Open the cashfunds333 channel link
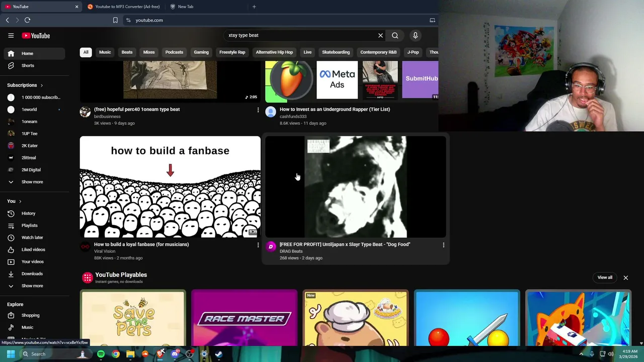 tap(293, 117)
